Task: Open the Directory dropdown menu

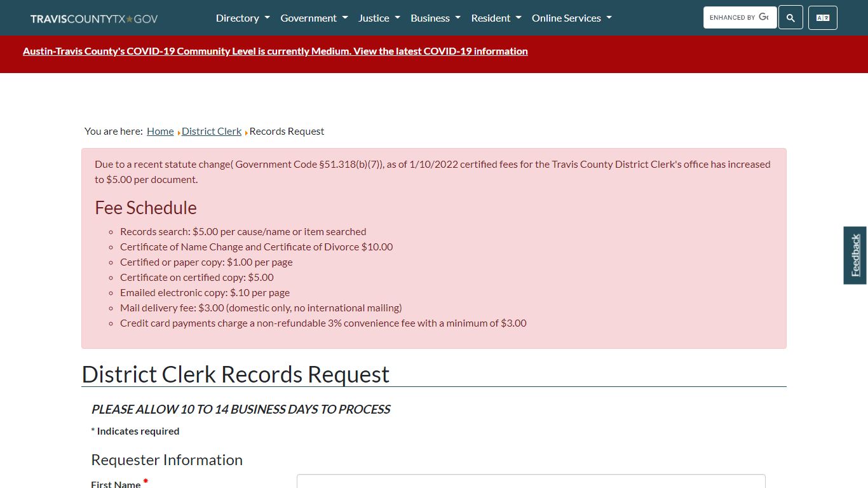Action: click(243, 18)
